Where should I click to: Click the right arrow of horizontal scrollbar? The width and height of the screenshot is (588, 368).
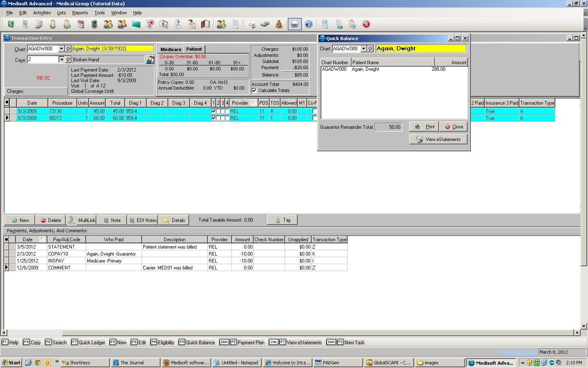577,333
